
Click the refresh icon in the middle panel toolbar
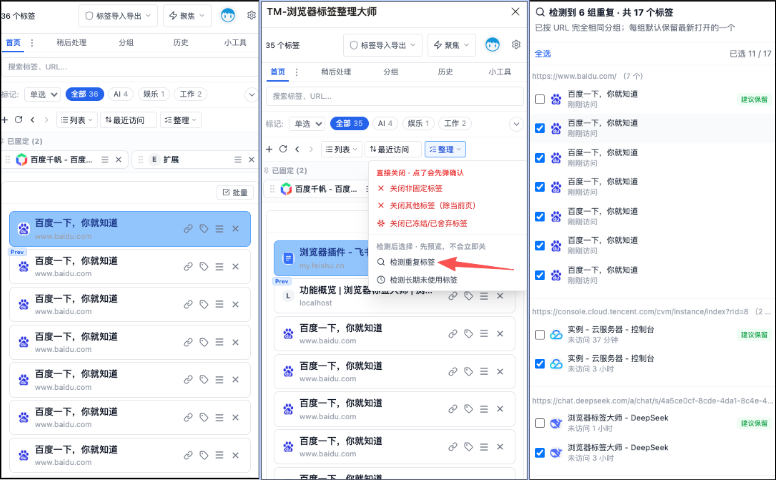click(x=283, y=149)
